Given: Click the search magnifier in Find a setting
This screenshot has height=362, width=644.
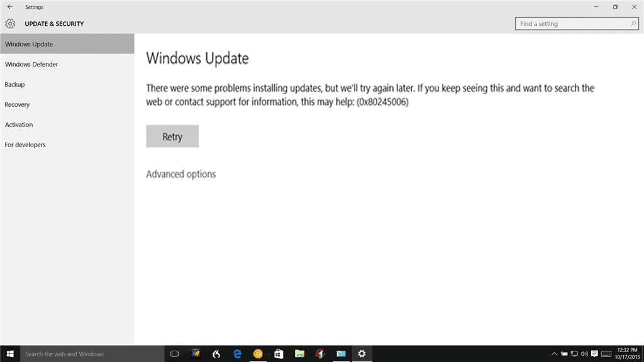Looking at the screenshot, I should (633, 24).
